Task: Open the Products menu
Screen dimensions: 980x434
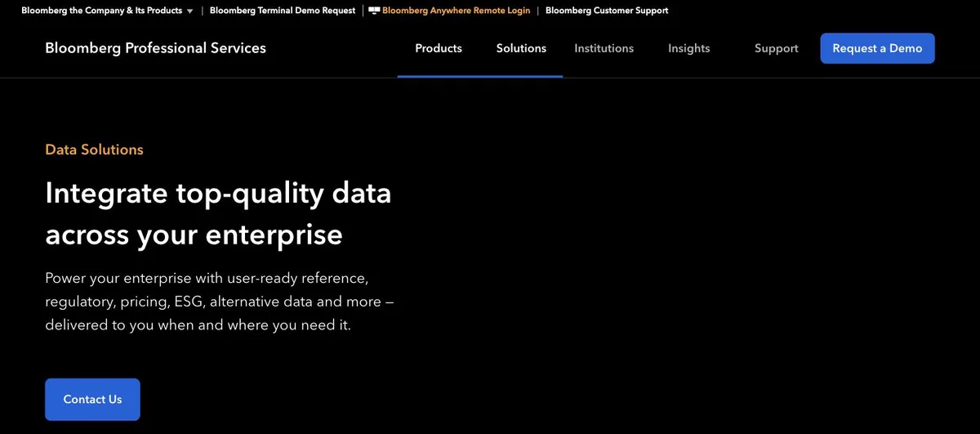Action: coord(439,48)
